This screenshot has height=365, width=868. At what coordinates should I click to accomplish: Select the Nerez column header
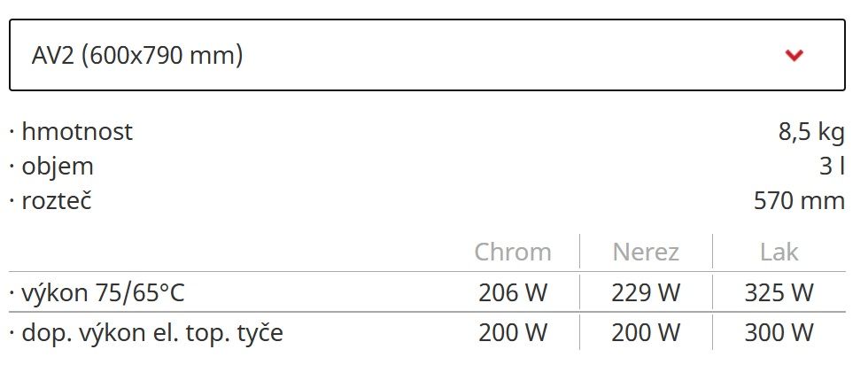646,252
